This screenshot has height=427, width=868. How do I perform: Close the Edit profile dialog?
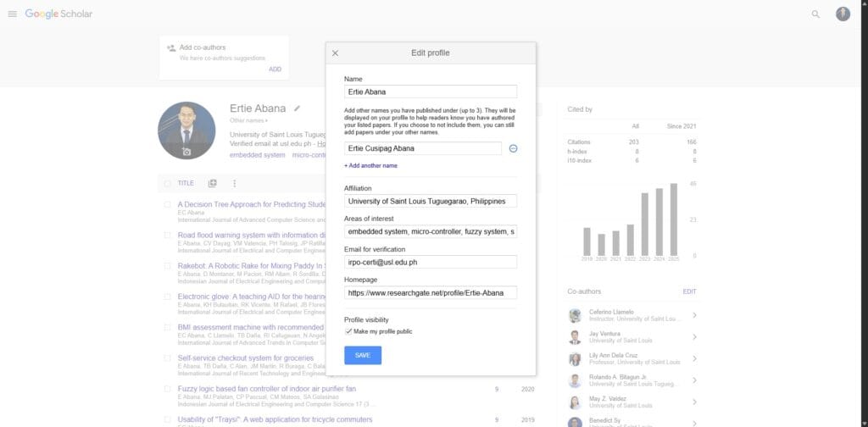(x=335, y=53)
